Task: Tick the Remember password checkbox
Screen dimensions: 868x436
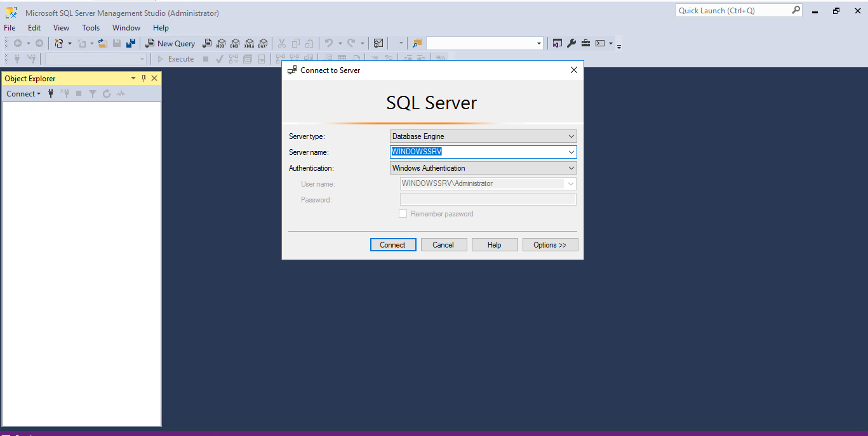Action: coord(403,214)
